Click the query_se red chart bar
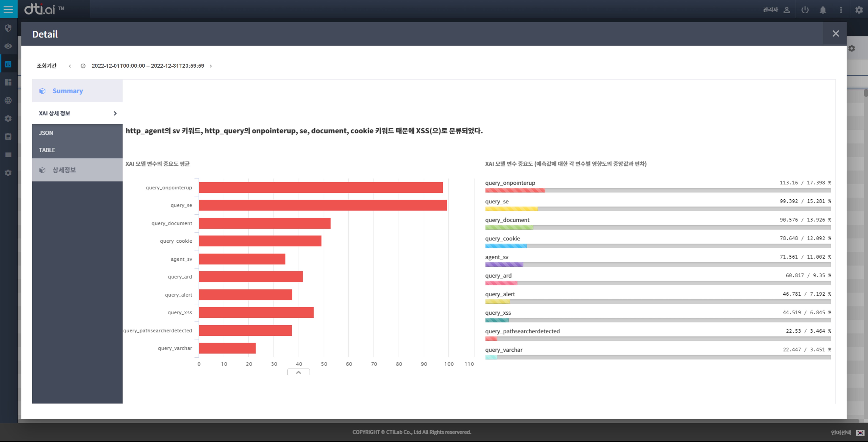This screenshot has height=442, width=868. (323, 205)
